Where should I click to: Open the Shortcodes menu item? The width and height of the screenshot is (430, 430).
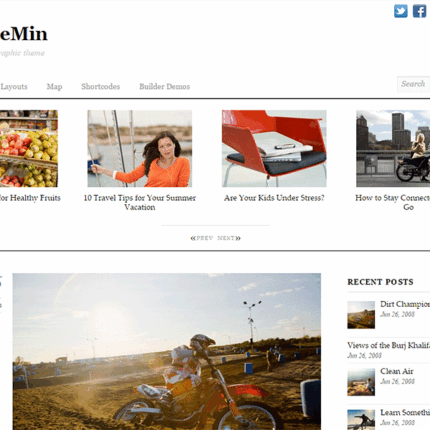(101, 87)
